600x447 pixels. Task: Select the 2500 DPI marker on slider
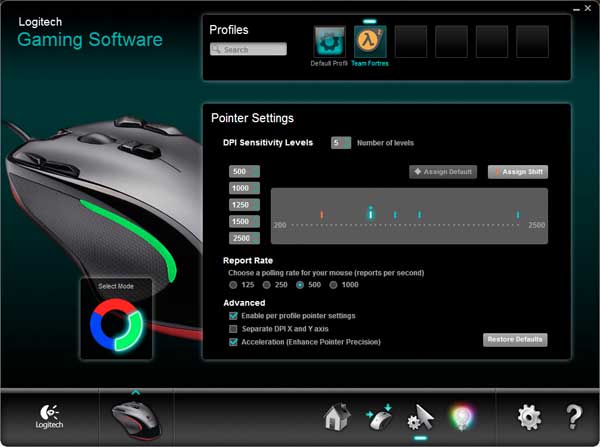click(x=518, y=215)
